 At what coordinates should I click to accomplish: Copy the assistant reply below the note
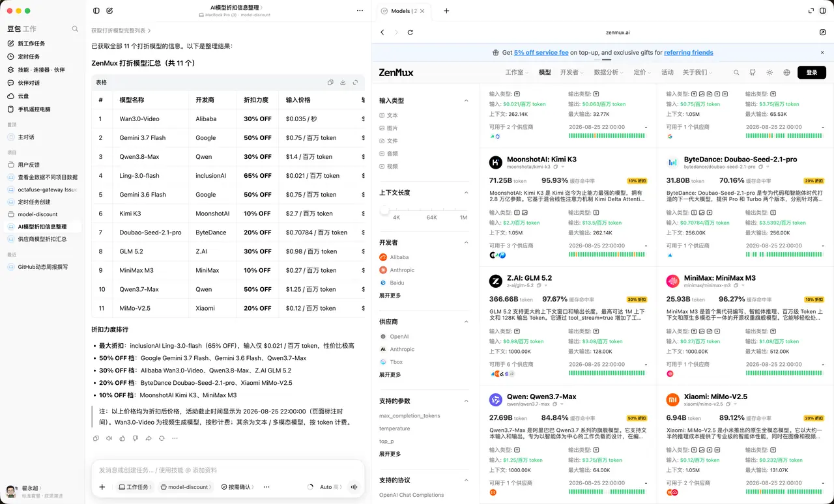coord(96,439)
